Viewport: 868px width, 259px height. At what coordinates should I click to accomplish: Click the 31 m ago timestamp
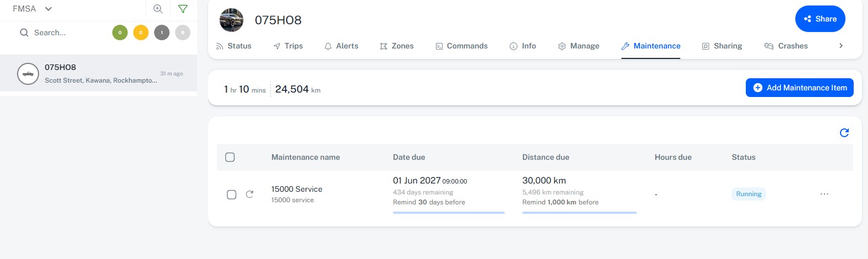[172, 74]
